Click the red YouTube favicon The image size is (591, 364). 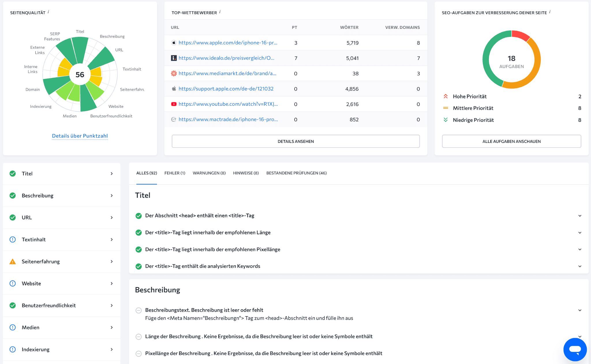tap(174, 104)
